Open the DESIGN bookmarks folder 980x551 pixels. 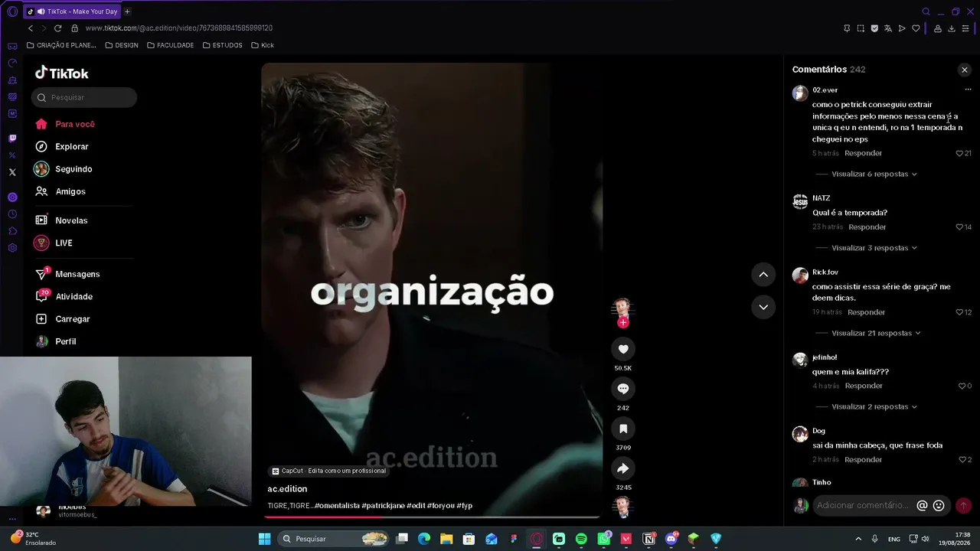coord(122,45)
